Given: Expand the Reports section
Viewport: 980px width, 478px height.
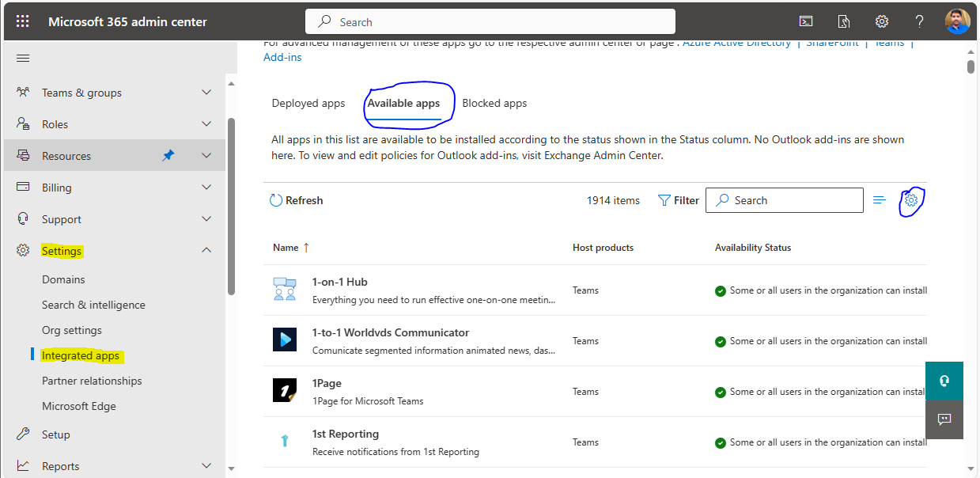Looking at the screenshot, I should 206,465.
